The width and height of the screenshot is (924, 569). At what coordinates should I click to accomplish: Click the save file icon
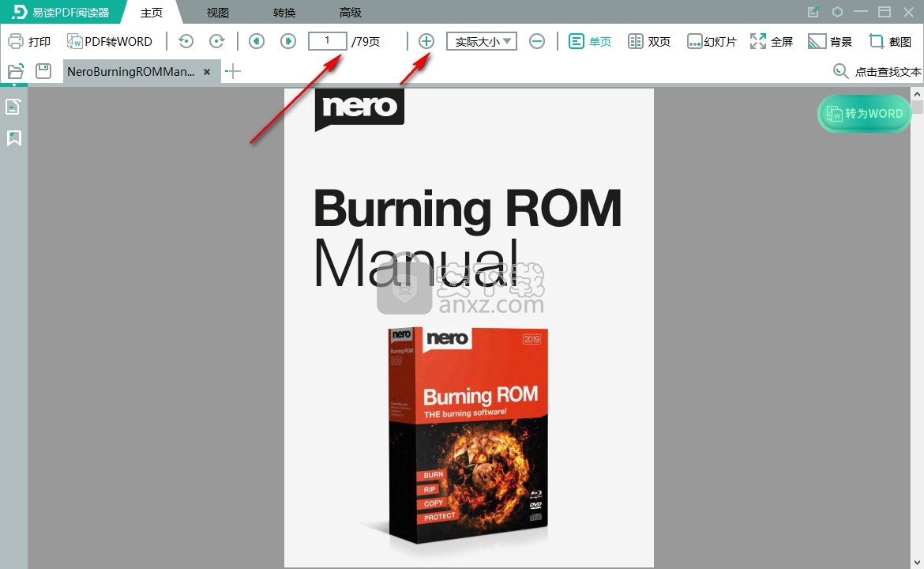tap(43, 71)
